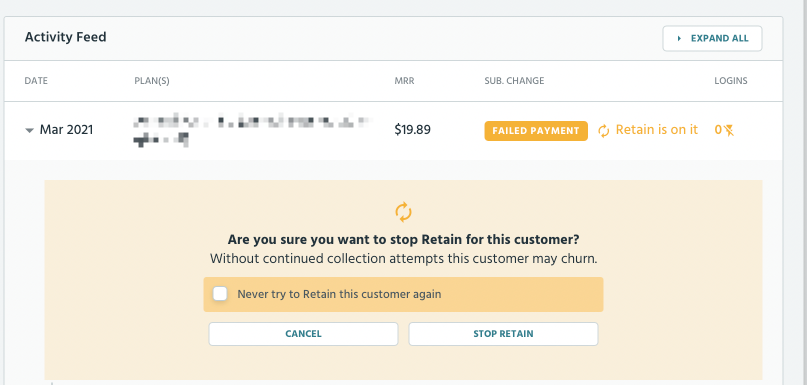The height and width of the screenshot is (385, 807).
Task: Click the PLAN(S) column header
Action: tap(152, 81)
